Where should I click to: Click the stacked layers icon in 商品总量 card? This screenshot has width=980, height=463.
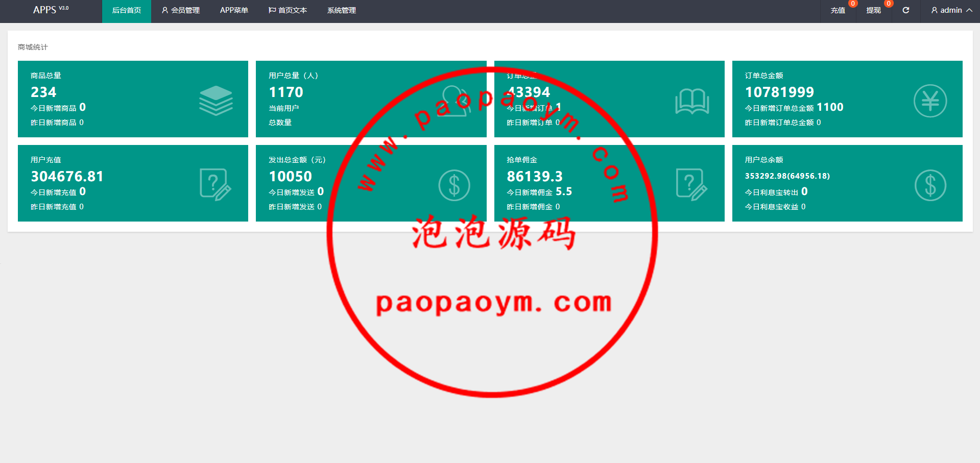click(x=216, y=101)
